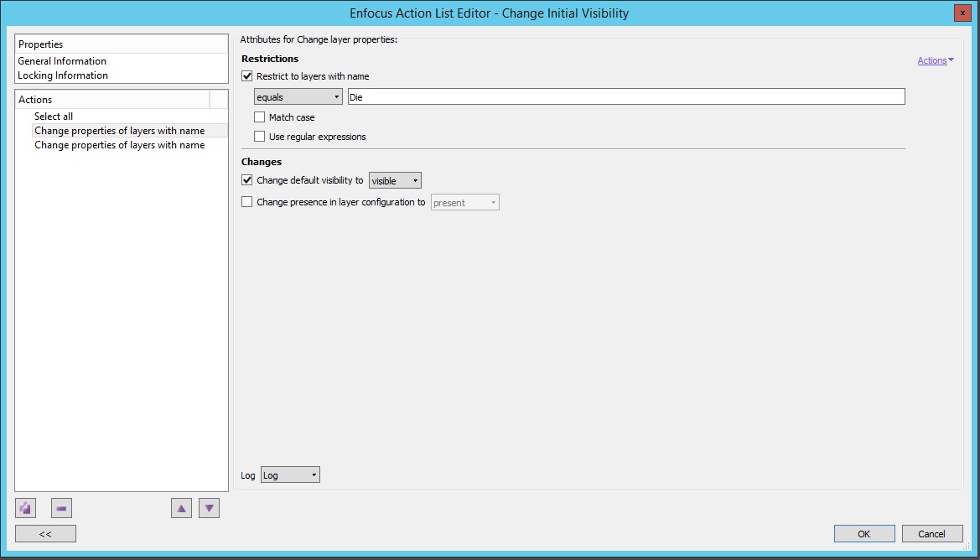This screenshot has width=980, height=560.
Task: Click the Properties panel header
Action: click(122, 44)
